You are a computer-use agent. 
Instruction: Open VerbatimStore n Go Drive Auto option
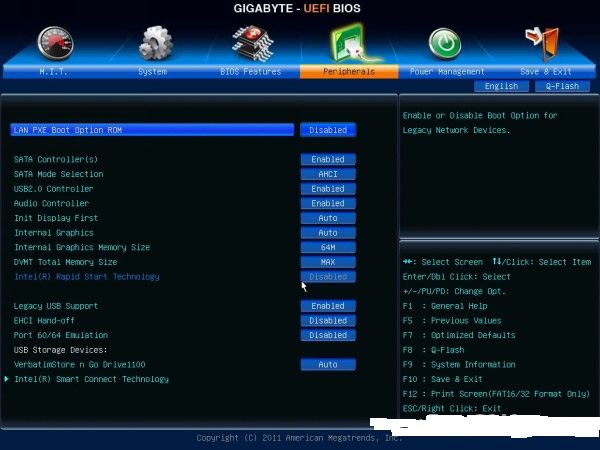328,365
